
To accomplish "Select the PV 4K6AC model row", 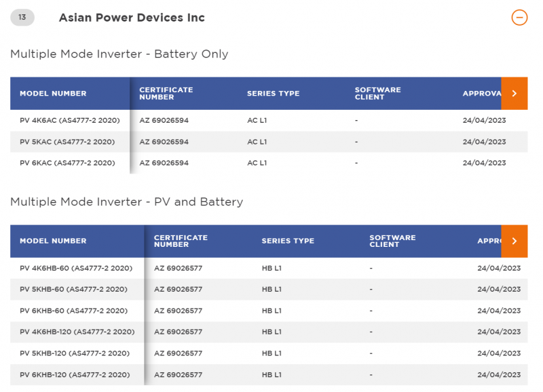I will pyautogui.click(x=70, y=121).
